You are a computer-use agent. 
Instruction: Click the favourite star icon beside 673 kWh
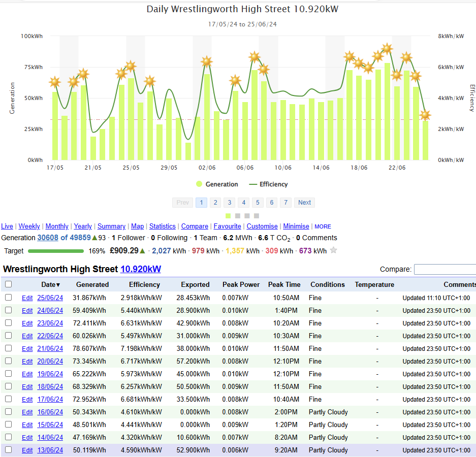pos(333,250)
